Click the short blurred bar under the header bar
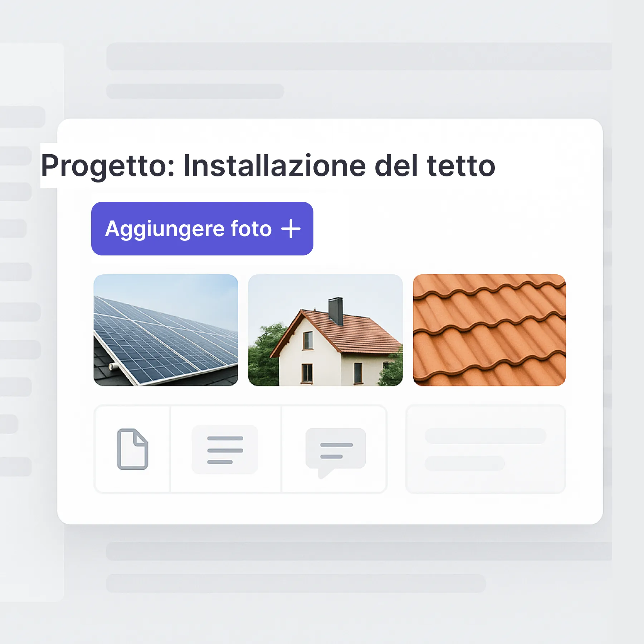Screen dimensions: 644x644 pos(195,91)
